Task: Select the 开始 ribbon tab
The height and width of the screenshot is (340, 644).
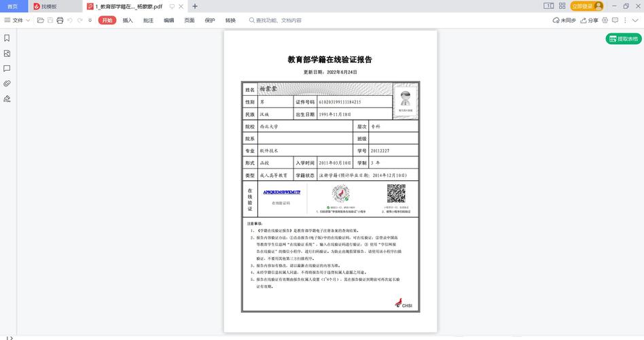Action: click(107, 20)
